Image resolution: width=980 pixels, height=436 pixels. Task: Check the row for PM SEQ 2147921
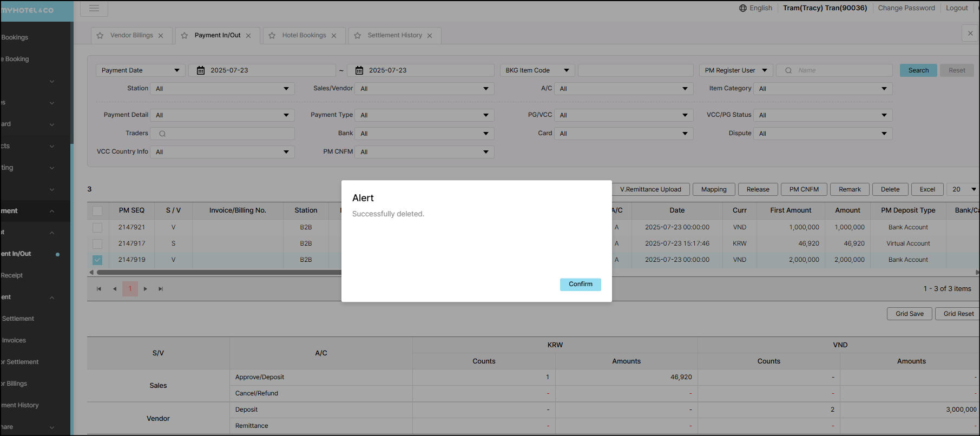click(x=97, y=228)
